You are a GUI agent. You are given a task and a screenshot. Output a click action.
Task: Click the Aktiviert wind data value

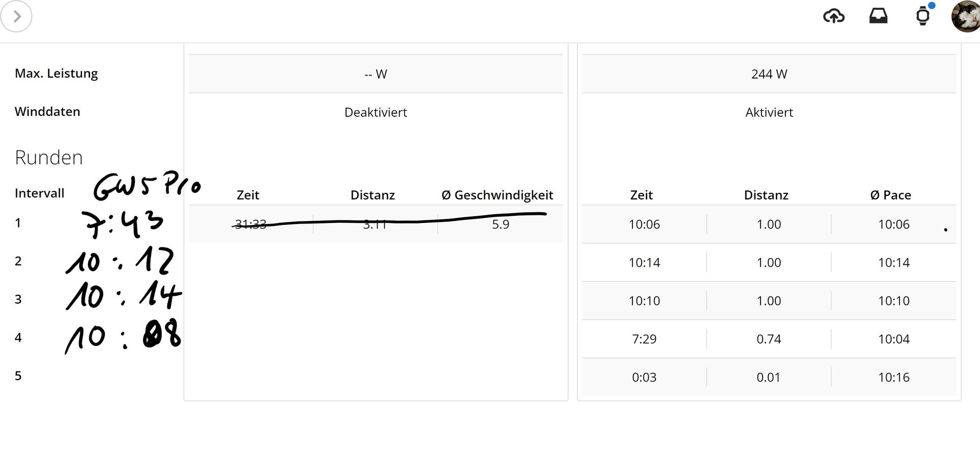769,112
